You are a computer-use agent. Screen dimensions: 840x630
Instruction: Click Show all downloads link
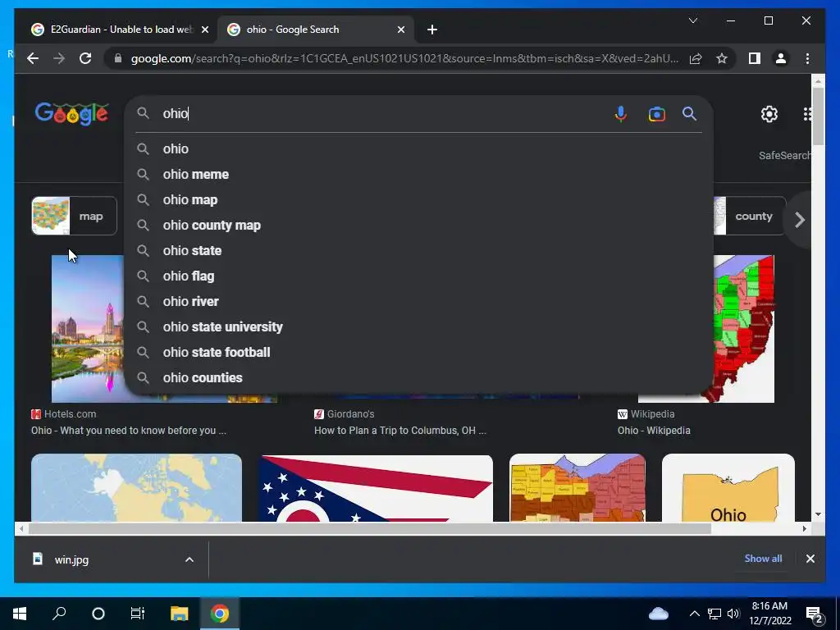[763, 558]
